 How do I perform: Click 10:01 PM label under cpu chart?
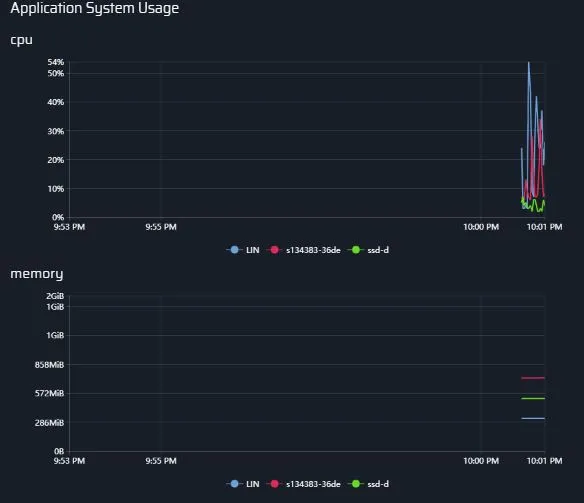pos(545,227)
